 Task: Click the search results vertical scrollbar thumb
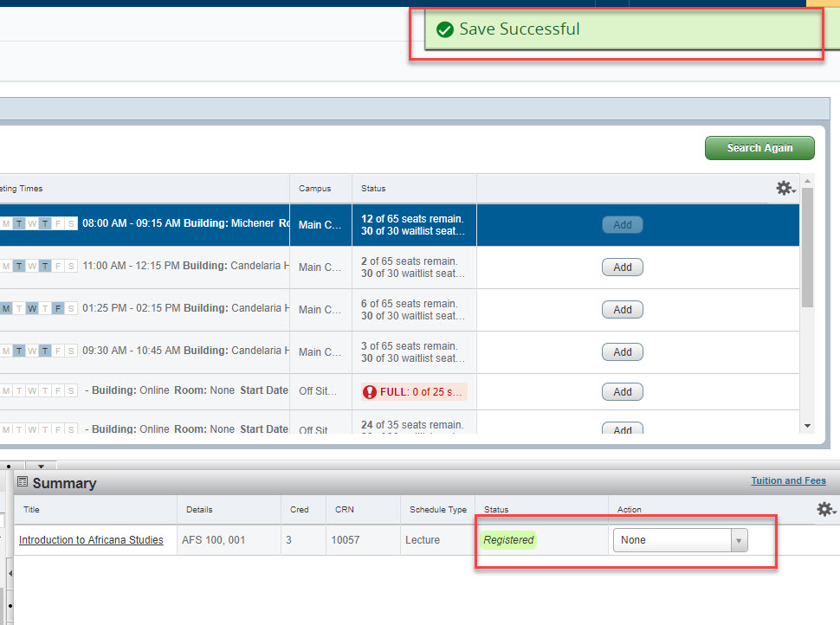coord(807,247)
